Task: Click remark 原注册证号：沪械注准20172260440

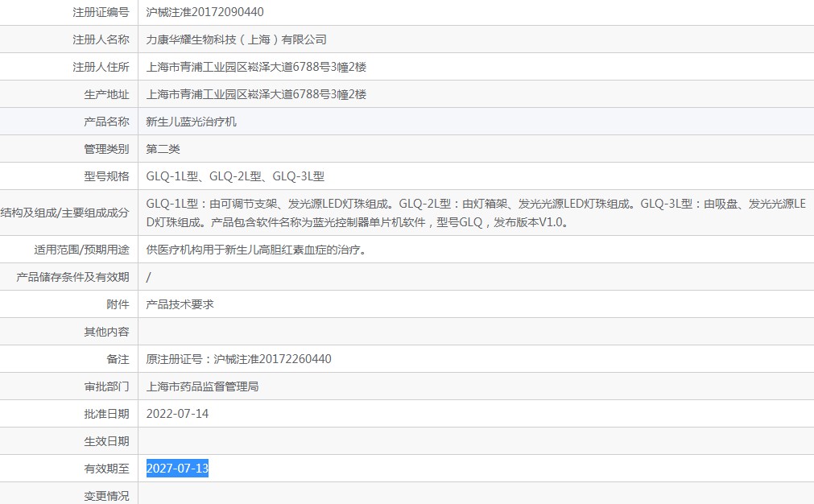Action: coord(238,359)
